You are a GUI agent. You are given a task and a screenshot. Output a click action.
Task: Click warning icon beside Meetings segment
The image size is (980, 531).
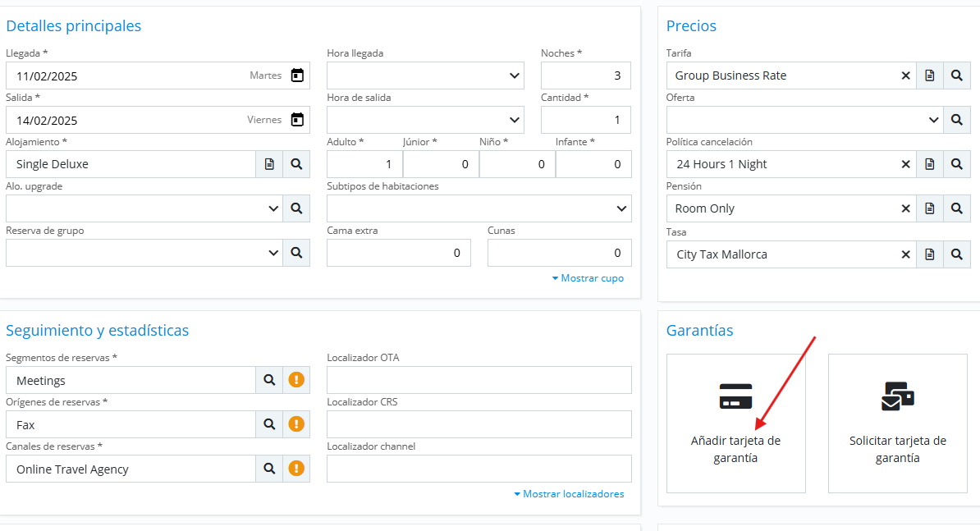296,380
